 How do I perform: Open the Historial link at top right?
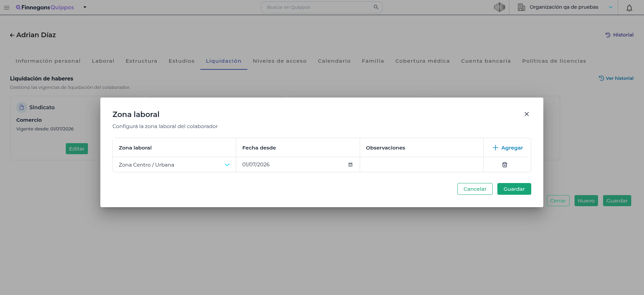pos(620,35)
